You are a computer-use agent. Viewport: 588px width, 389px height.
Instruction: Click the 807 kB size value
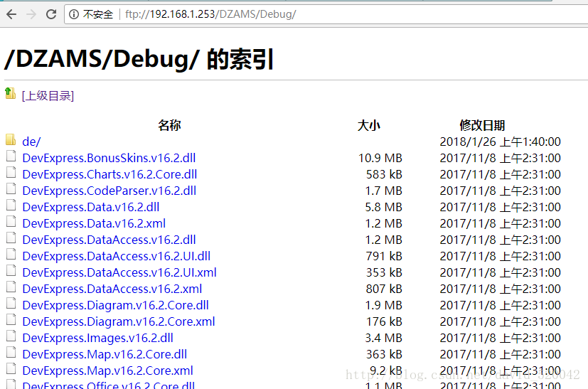(x=384, y=289)
